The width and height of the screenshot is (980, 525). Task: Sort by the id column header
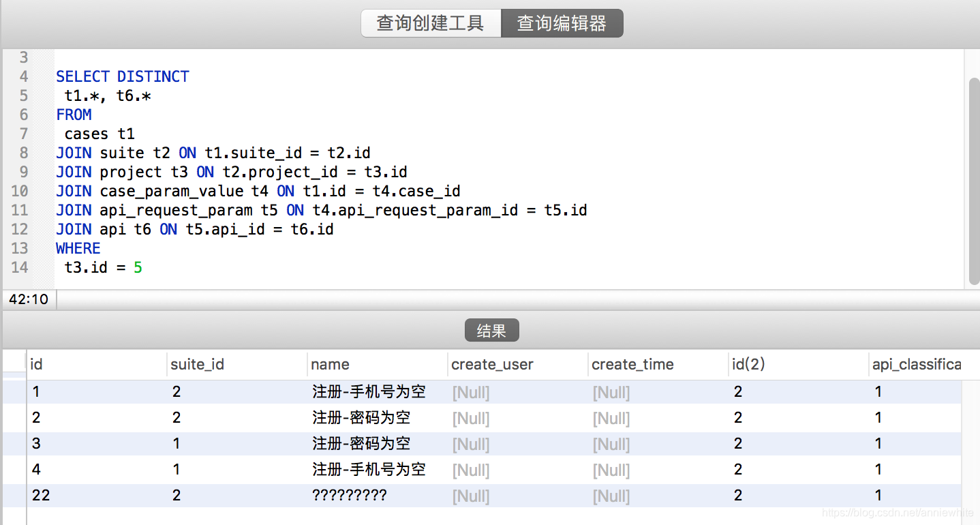(97, 365)
